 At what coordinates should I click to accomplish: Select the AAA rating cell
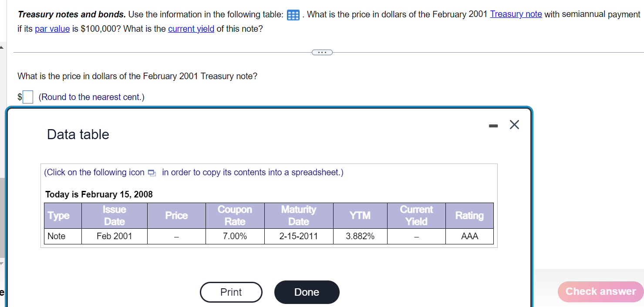pos(469,237)
